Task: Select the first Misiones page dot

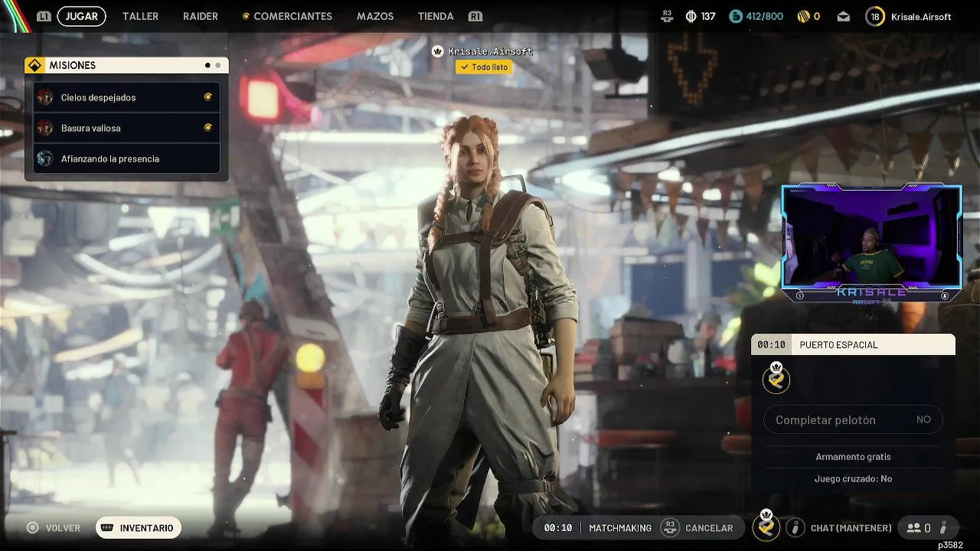Action: click(x=207, y=66)
